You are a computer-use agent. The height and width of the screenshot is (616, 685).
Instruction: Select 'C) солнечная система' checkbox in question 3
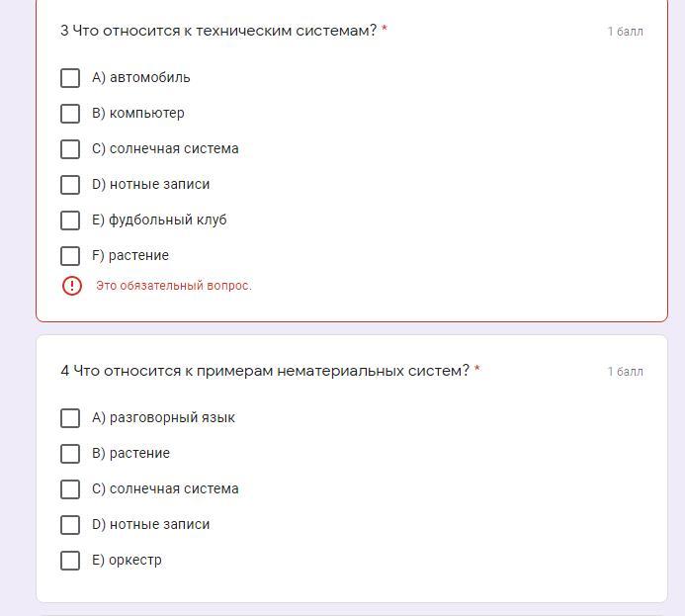click(x=70, y=149)
